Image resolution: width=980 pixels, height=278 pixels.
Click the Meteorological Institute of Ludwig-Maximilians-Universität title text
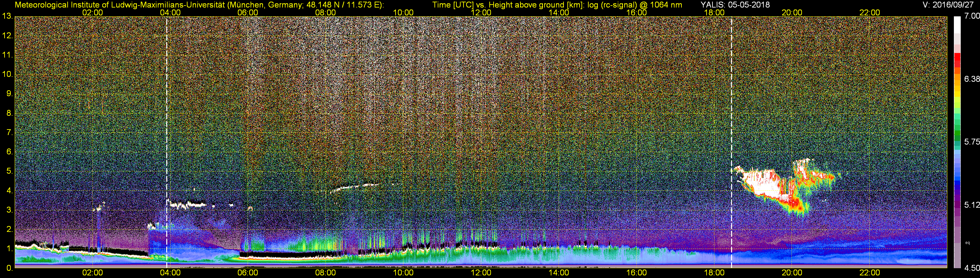coord(199,5)
